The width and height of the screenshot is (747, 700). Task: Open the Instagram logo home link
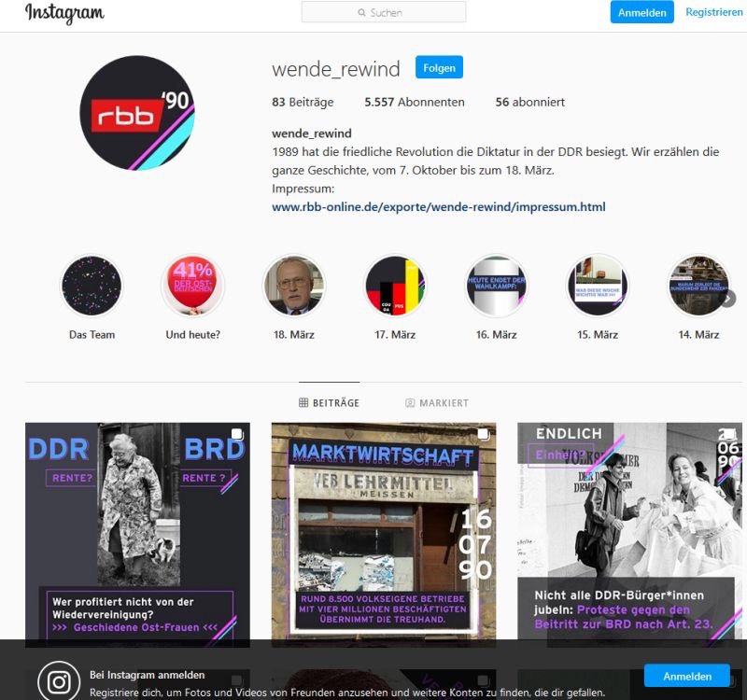point(64,13)
